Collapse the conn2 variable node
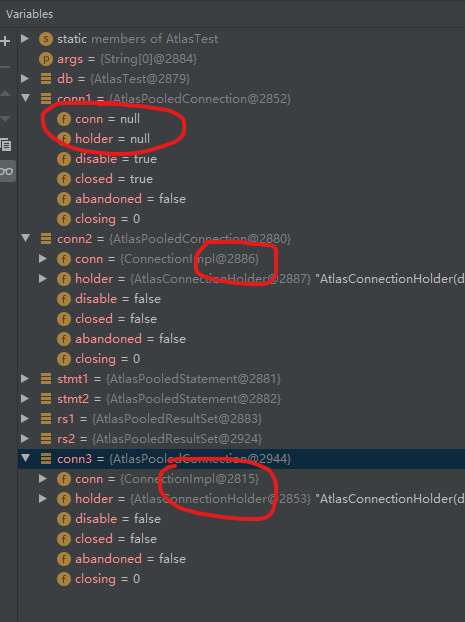465x622 pixels. [x=26, y=238]
